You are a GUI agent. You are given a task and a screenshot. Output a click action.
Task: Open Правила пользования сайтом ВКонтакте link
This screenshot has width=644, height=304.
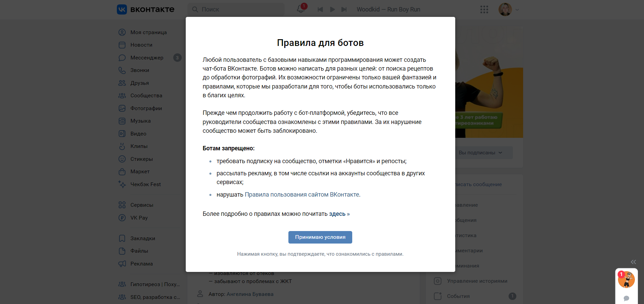click(302, 195)
